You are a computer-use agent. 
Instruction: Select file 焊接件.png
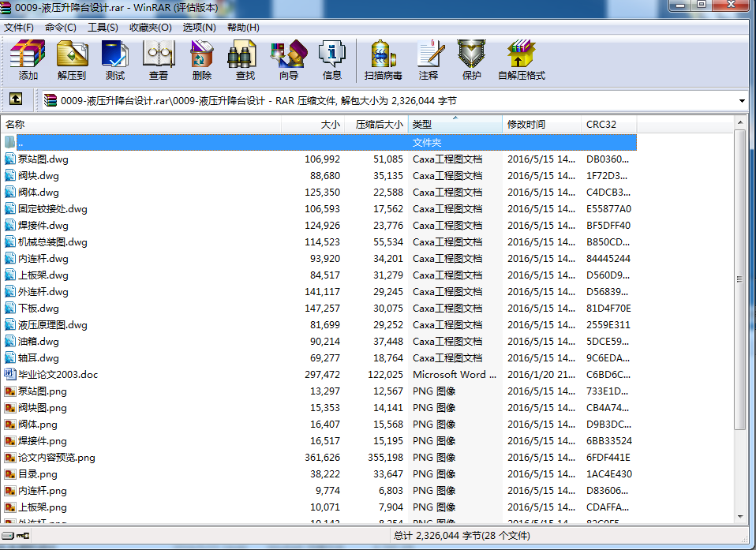[x=43, y=440]
